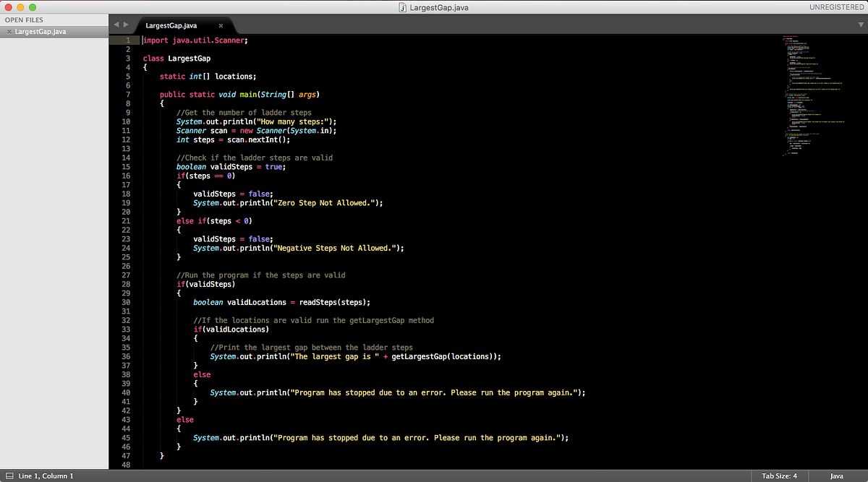Open the Java syntax selector in the status bar
The image size is (868, 482).
(x=837, y=475)
